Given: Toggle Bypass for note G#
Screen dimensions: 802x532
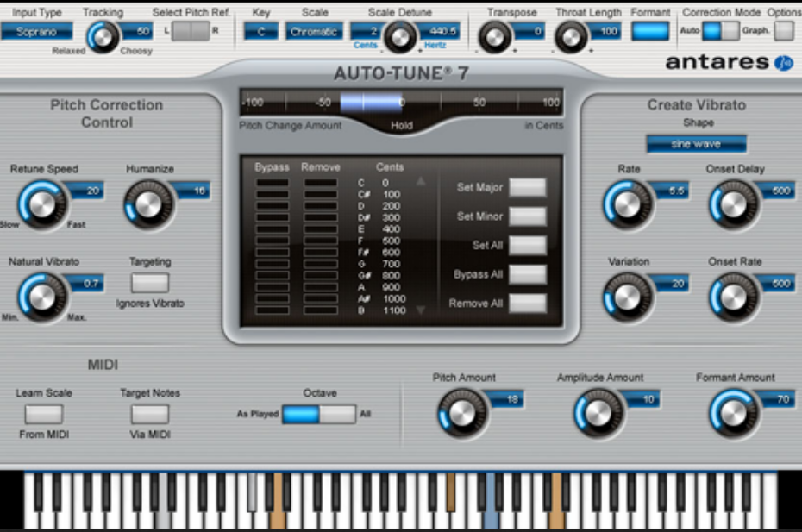Looking at the screenshot, I should pyautogui.click(x=273, y=276).
